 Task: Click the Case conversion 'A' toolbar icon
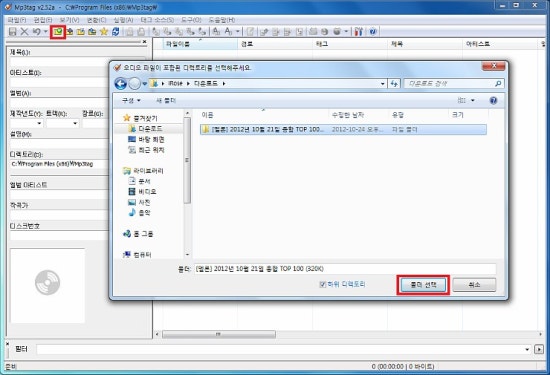(216, 32)
